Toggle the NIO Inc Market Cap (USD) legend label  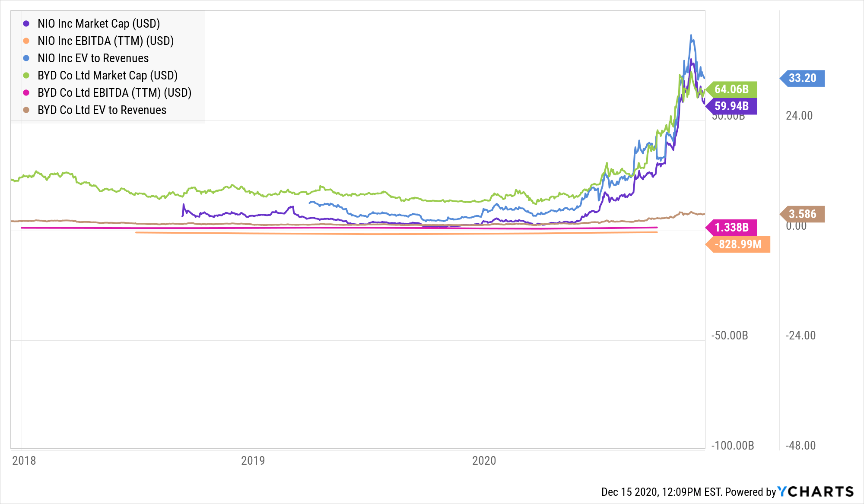98,24
